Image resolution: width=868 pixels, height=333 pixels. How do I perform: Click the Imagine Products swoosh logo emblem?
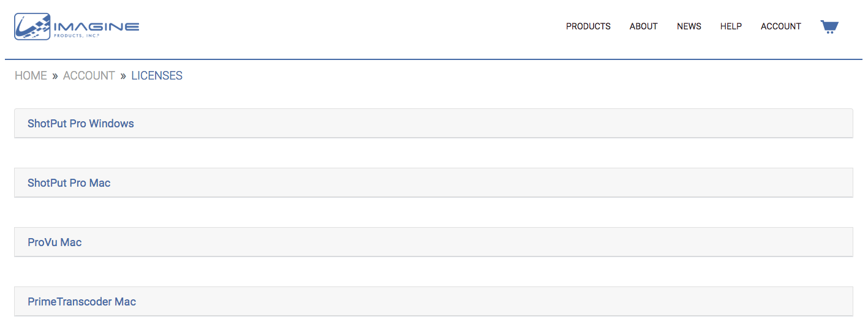[32, 26]
